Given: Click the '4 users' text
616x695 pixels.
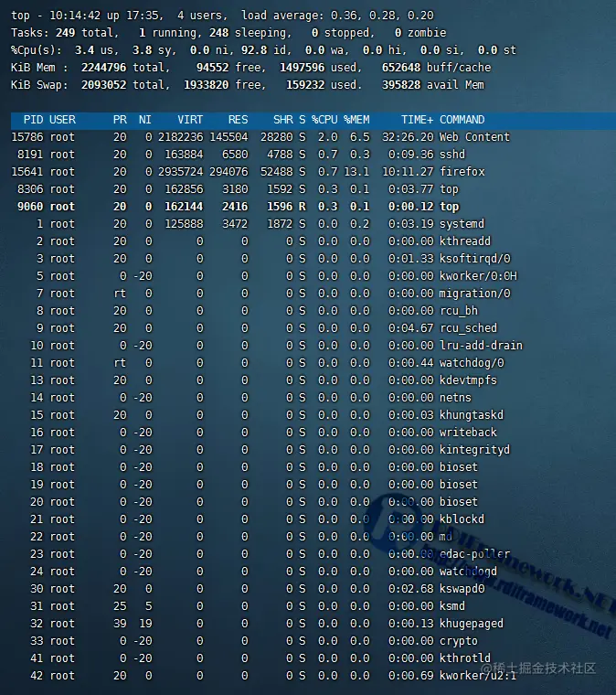Looking at the screenshot, I should click(200, 16).
